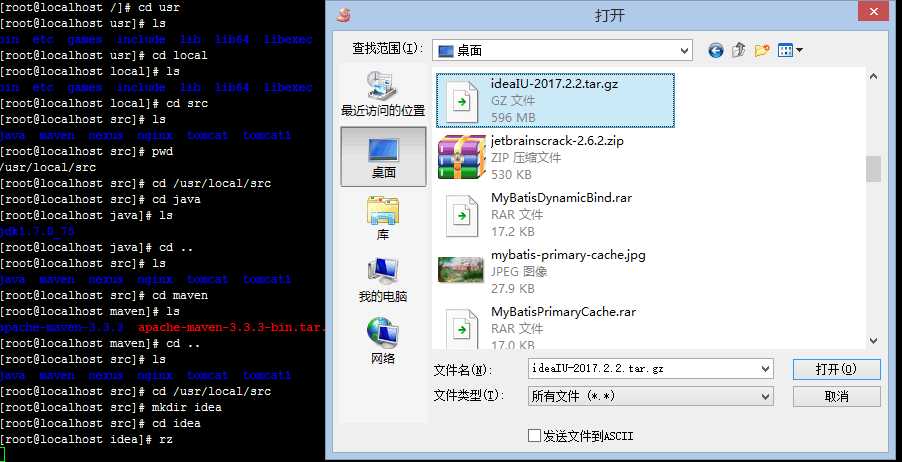Go up one folder level icon
This screenshot has width=902, height=462.
click(x=739, y=51)
